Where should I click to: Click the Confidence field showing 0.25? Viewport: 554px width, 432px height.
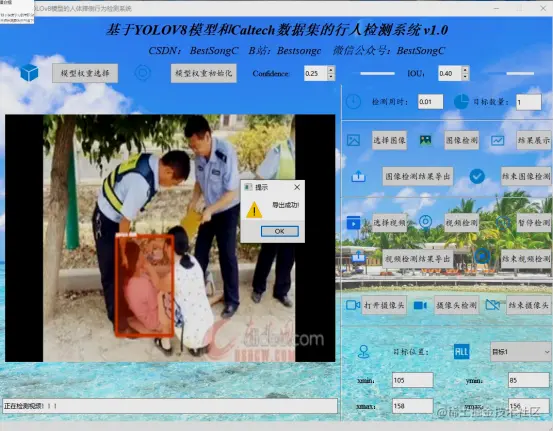point(316,73)
